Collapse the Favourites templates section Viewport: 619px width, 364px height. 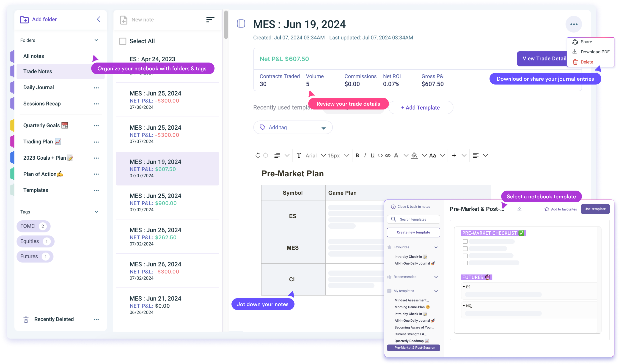click(436, 247)
